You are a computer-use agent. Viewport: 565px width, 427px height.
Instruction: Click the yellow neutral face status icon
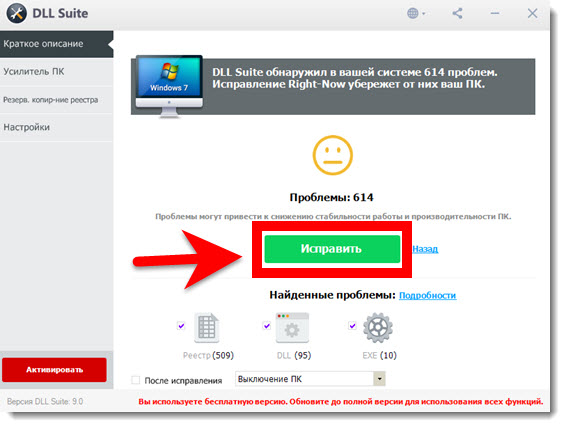332,155
